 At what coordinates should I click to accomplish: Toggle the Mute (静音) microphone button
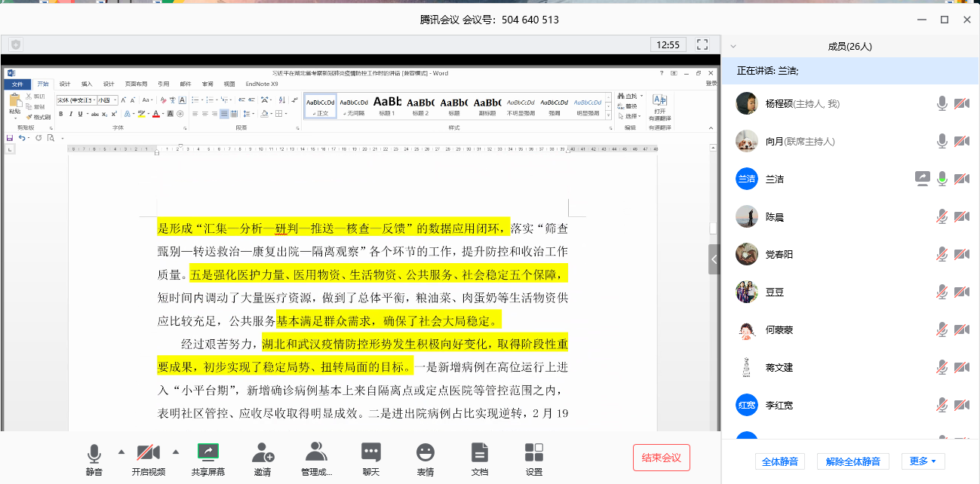click(94, 453)
